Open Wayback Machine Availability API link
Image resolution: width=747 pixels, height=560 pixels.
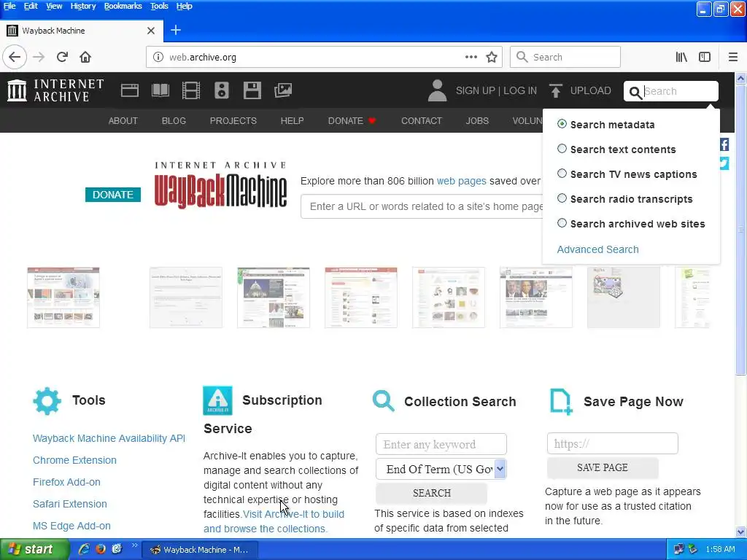coord(109,438)
